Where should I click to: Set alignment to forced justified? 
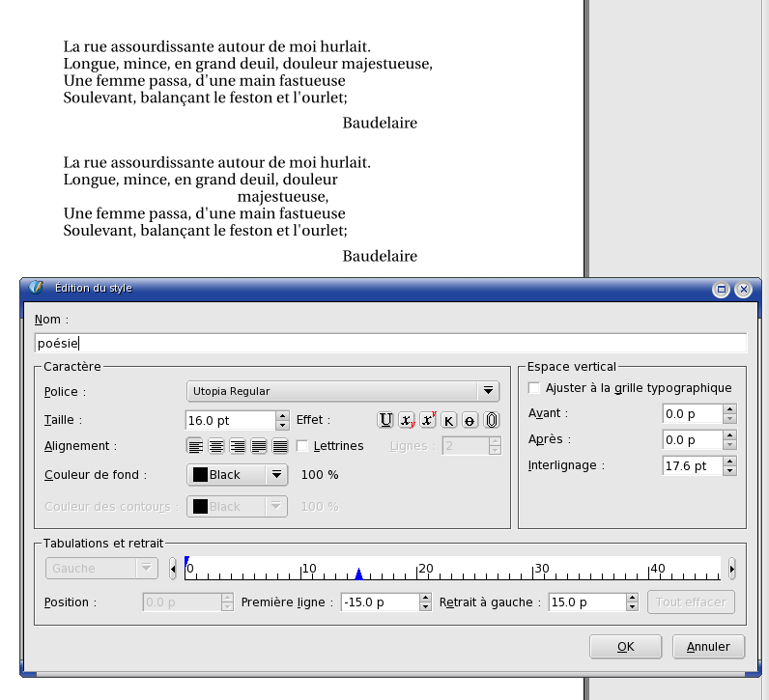[280, 446]
